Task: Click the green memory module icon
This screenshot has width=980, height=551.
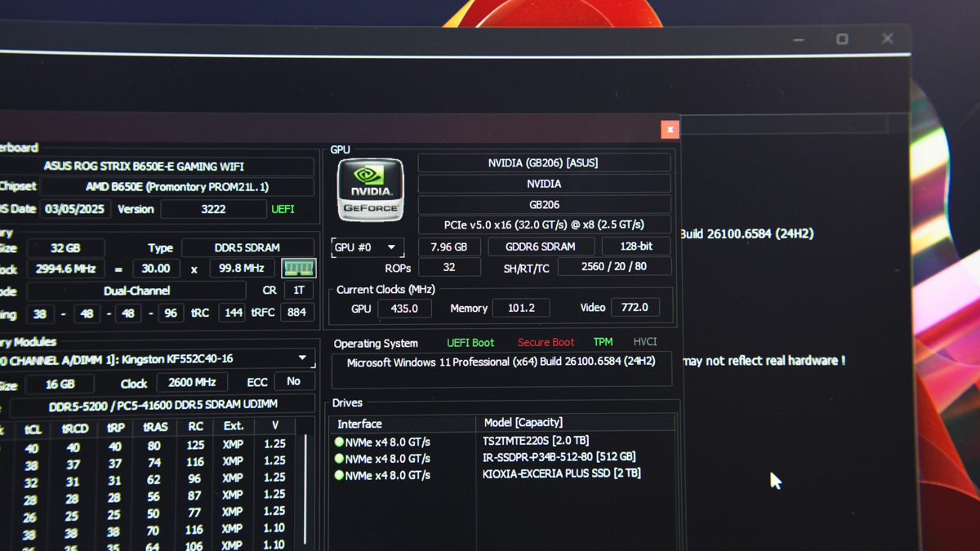Action: click(298, 268)
